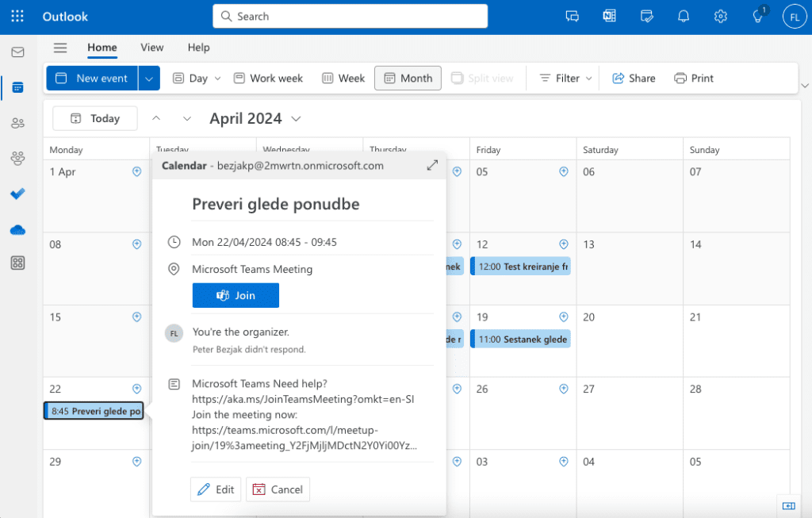Open the Help tab
This screenshot has height=518, width=812.
pos(198,48)
